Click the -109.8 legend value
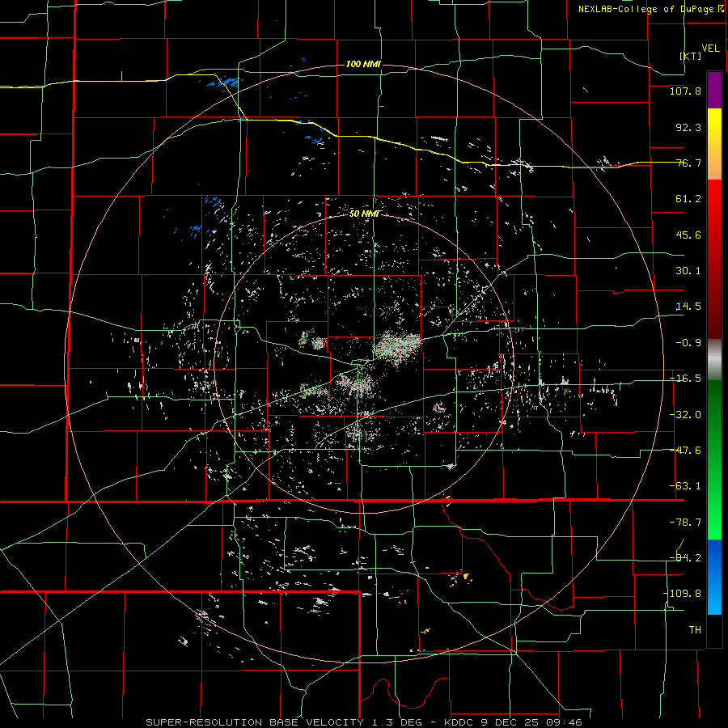728x728 pixels. [x=682, y=594]
